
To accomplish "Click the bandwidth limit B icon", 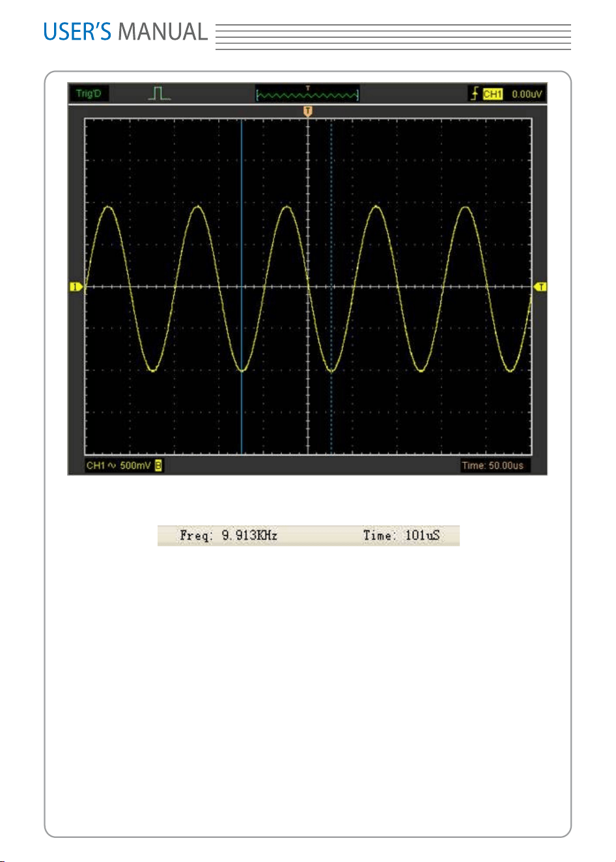I will (x=158, y=466).
